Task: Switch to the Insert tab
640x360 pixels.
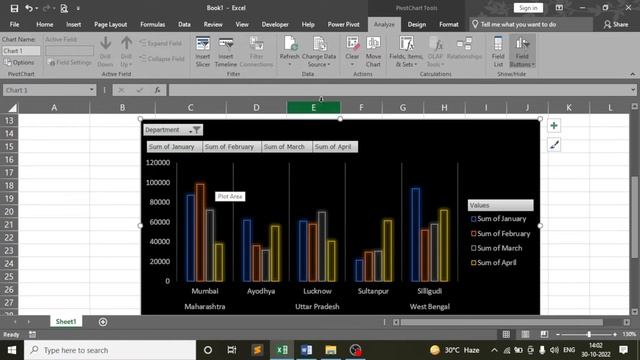Action: [73, 24]
